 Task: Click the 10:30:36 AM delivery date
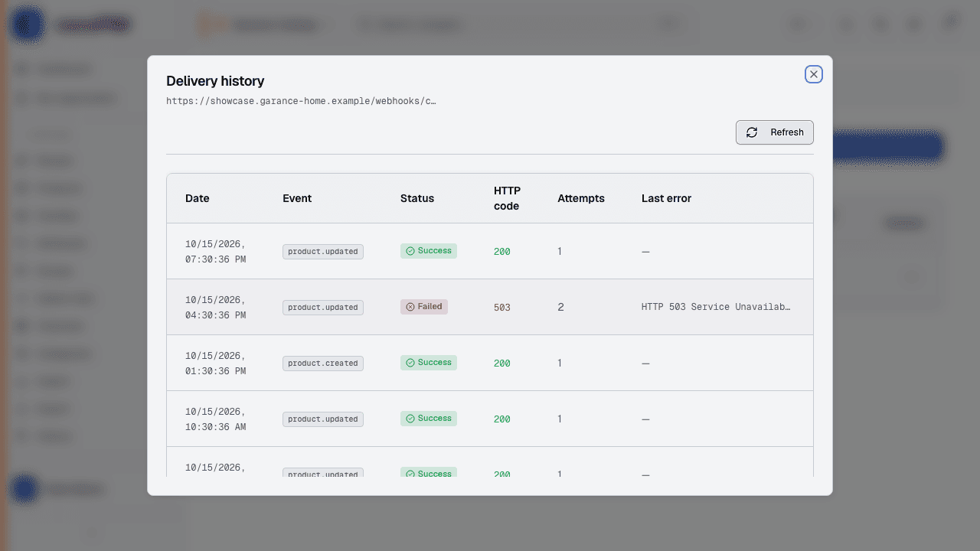216,419
